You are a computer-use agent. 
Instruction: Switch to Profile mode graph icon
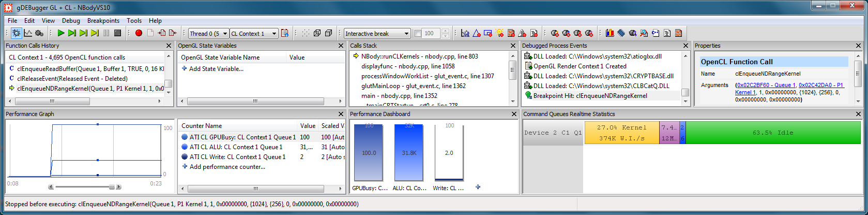pos(28,33)
